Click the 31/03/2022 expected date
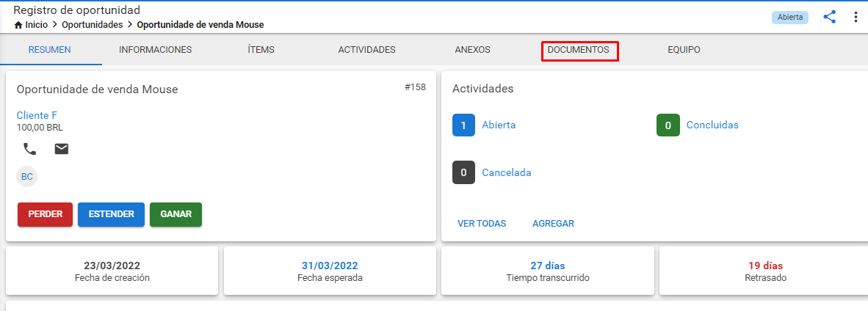This screenshot has width=868, height=311. 330,266
